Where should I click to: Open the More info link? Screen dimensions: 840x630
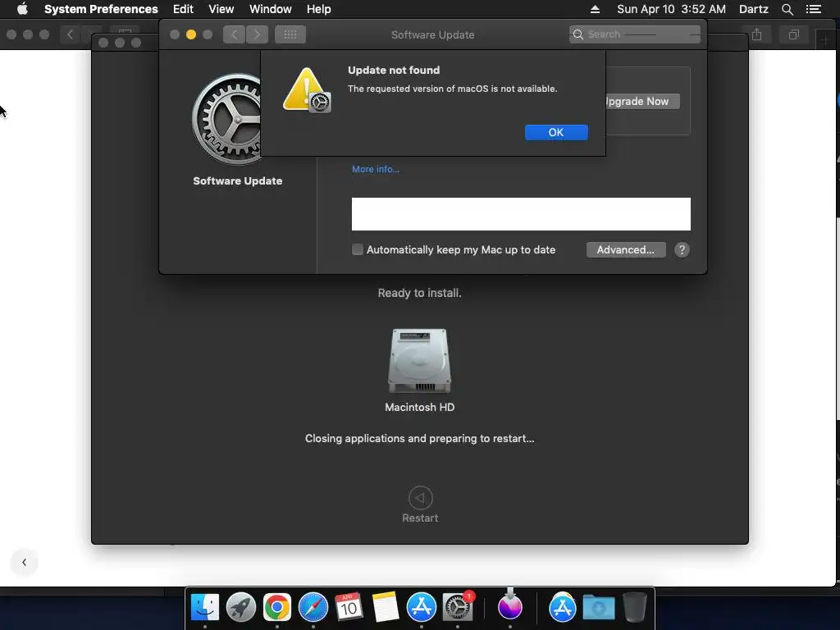click(x=376, y=169)
